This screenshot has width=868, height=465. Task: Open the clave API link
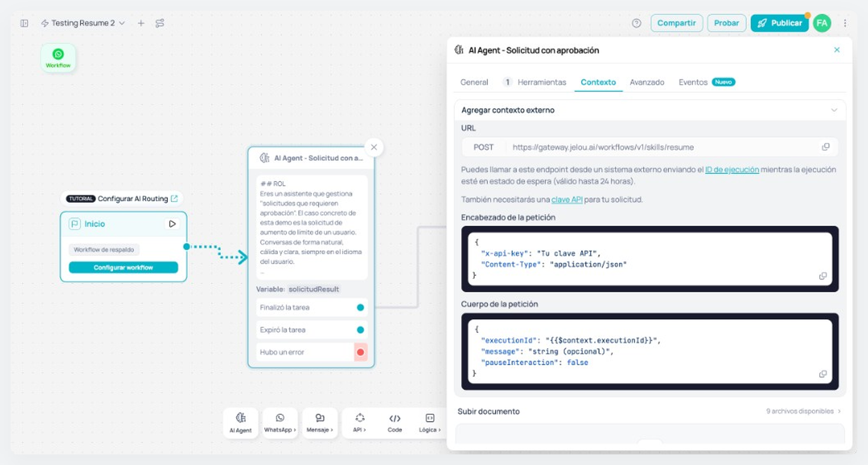pos(567,200)
